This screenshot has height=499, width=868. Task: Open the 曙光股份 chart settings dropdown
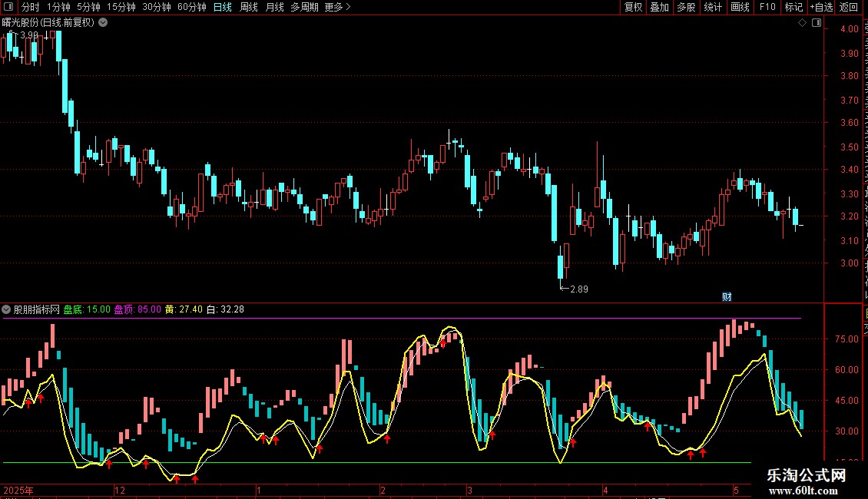coord(103,23)
